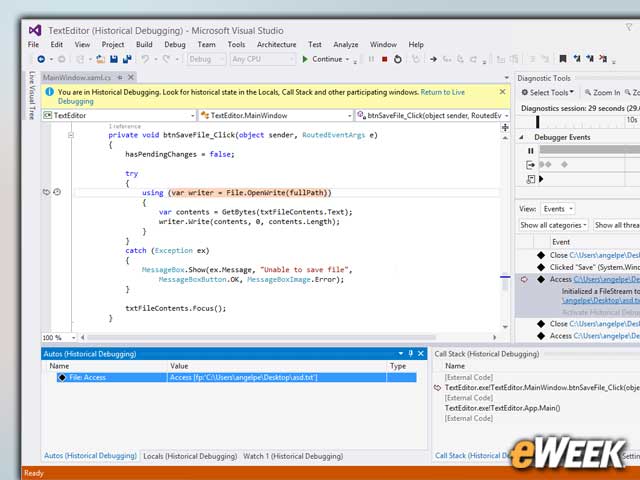Click the Save All multi-disk icon
The width and height of the screenshot is (640, 480).
tap(127, 59)
